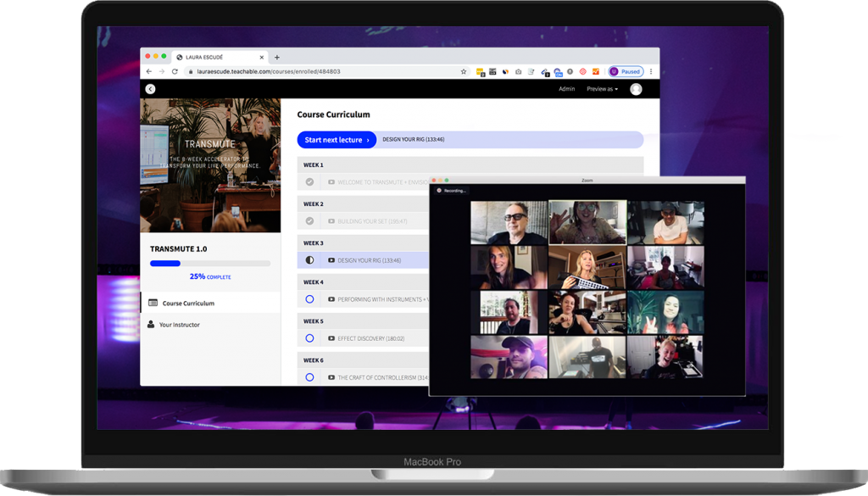This screenshot has height=496, width=868.
Task: Click the Recording indicator in Zoom window
Action: (452, 191)
